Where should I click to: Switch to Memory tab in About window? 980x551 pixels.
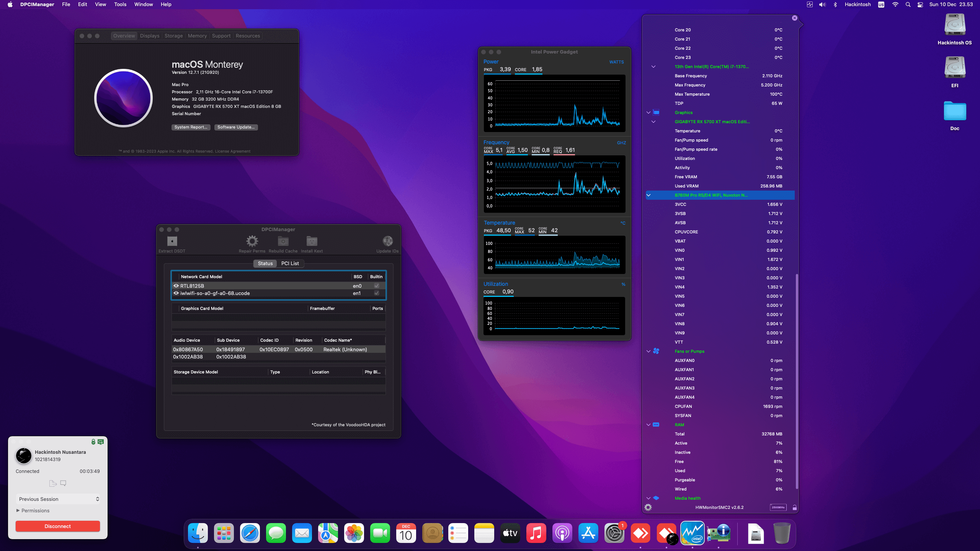click(x=197, y=36)
